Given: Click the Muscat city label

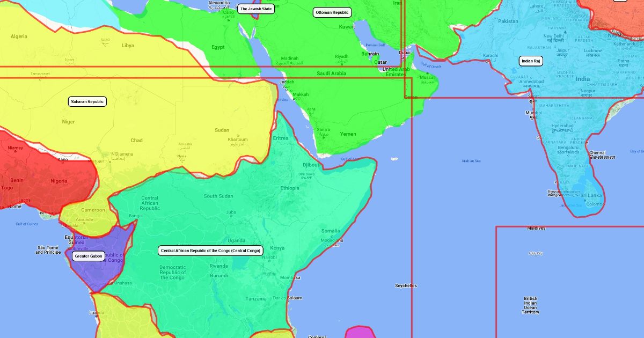Looking at the screenshot, I should (x=427, y=77).
